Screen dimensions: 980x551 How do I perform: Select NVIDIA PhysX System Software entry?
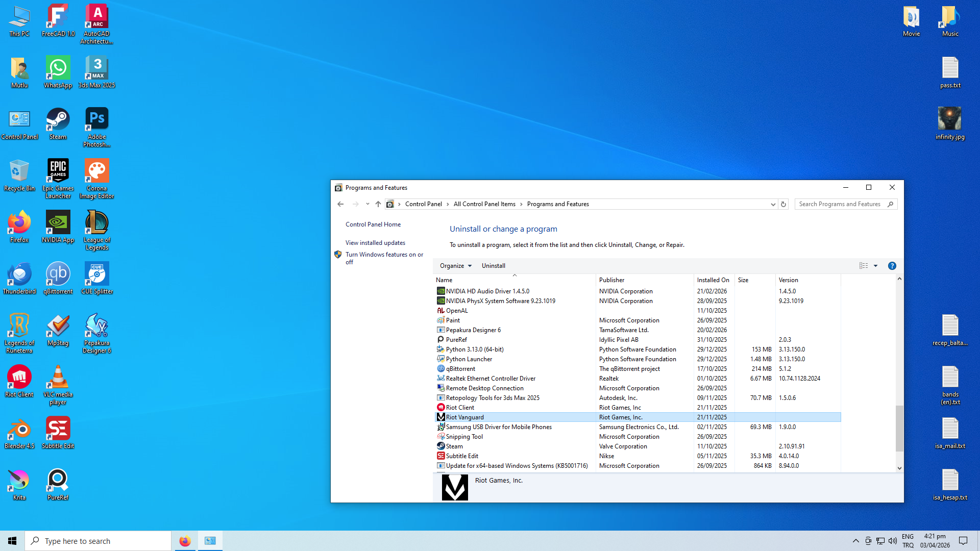coord(638,301)
